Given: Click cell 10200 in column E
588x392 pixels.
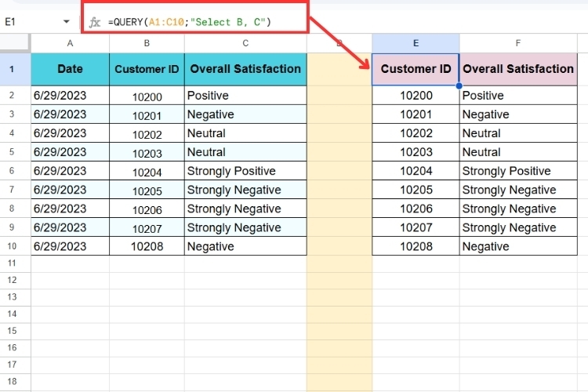Looking at the screenshot, I should pyautogui.click(x=416, y=96).
